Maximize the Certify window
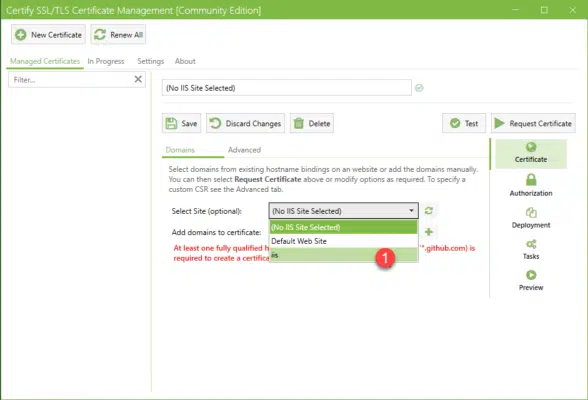588x400 pixels. [544, 10]
